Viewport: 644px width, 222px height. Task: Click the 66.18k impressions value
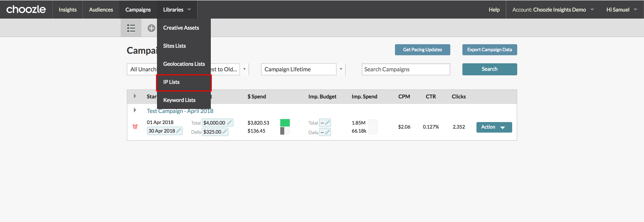pyautogui.click(x=359, y=131)
